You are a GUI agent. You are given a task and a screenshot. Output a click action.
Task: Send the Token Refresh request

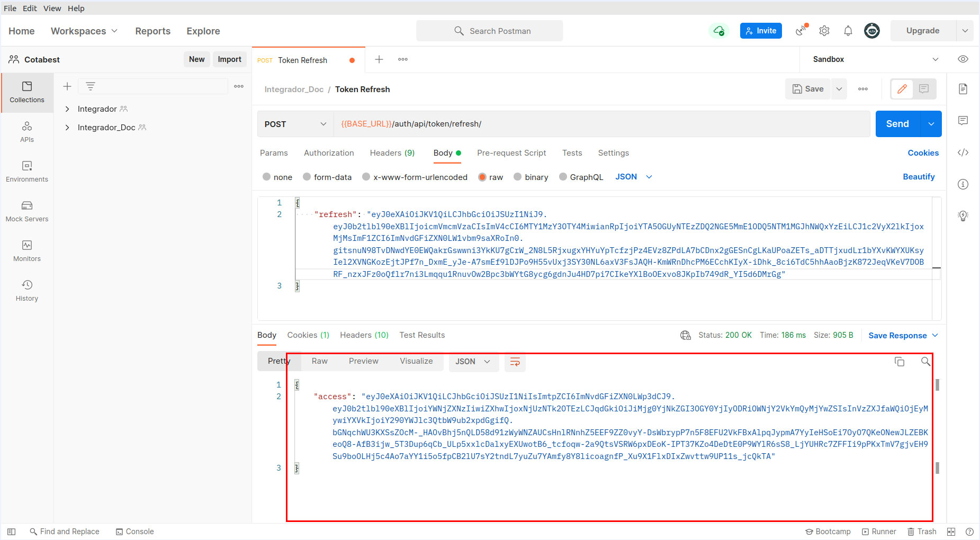coord(898,124)
